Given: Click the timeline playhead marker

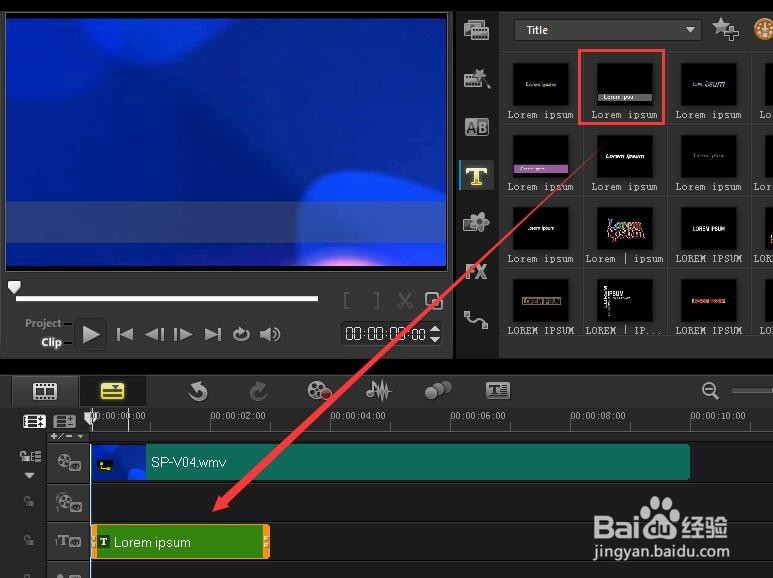Looking at the screenshot, I should 90,418.
